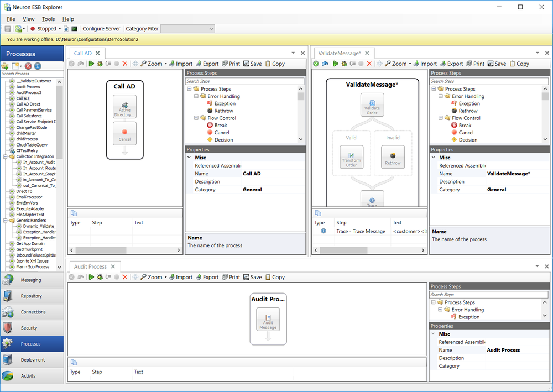
Task: Click the debug bug icon in Call AD toolbar
Action: (100, 64)
